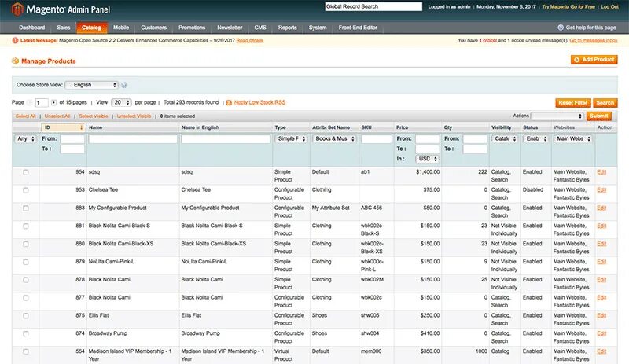
Task: Click the Unselect Visible link
Action: click(134, 116)
